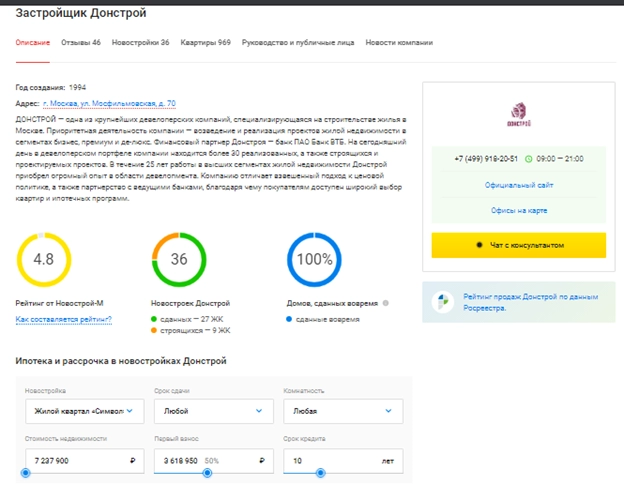Screen dimensions: 624x485
Task: Expand the Срок сдачи dropdown
Action: [214, 411]
